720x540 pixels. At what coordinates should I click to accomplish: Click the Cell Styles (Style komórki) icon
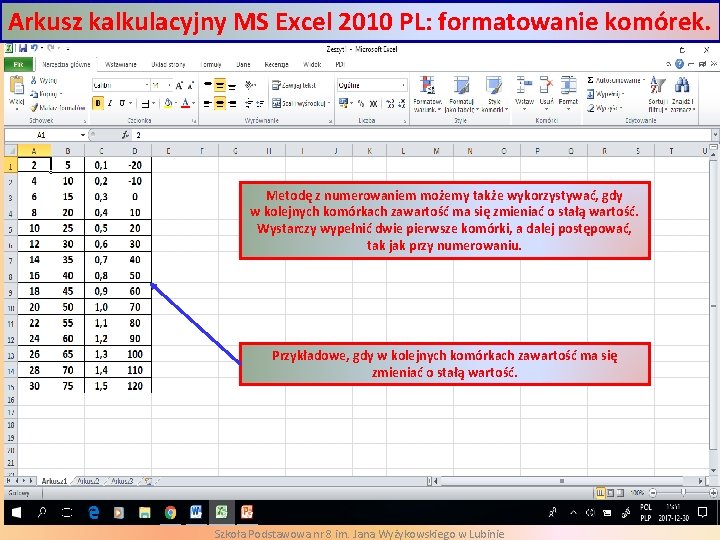coord(494,85)
